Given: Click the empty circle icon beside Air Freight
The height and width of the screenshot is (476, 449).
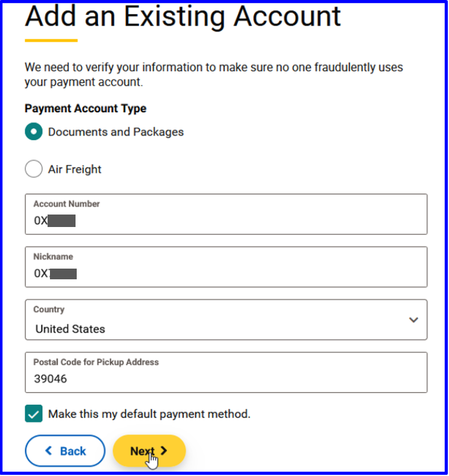Looking at the screenshot, I should [34, 169].
